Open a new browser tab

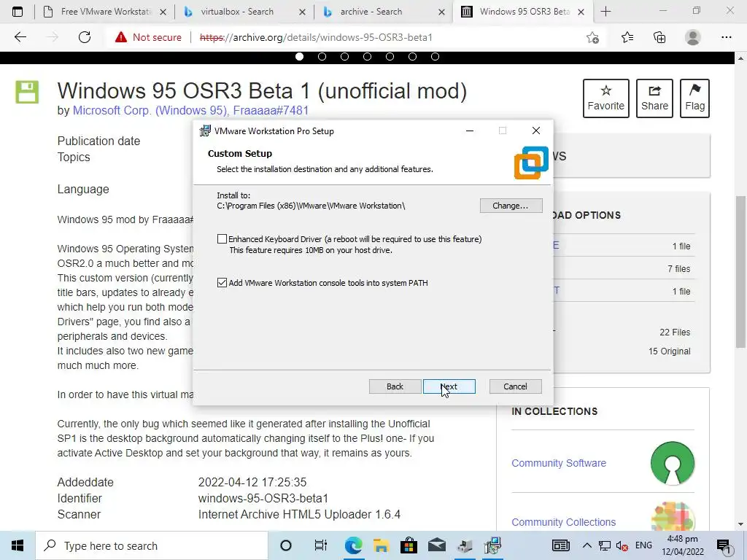(x=605, y=12)
